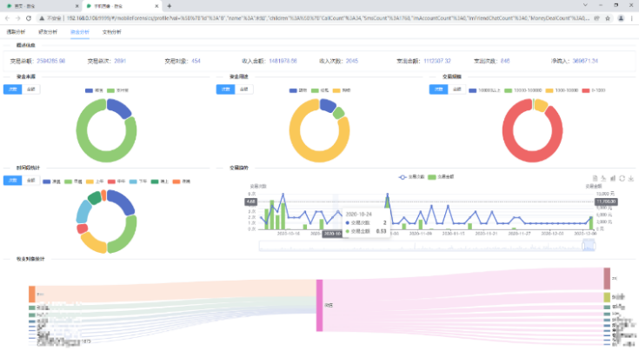Viewport: 639px width, 364px height.
Task: Toggle green legend item in 资金用途 chart
Action: coord(320,90)
